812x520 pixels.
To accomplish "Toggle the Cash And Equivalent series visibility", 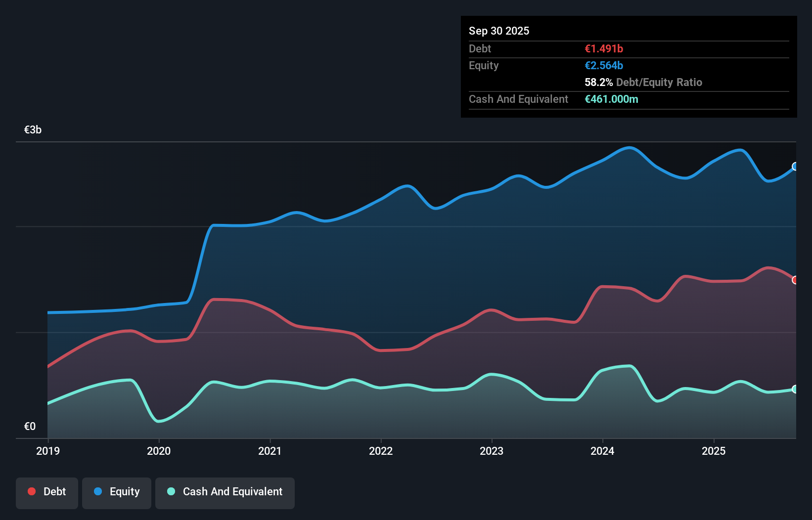I will (x=225, y=492).
